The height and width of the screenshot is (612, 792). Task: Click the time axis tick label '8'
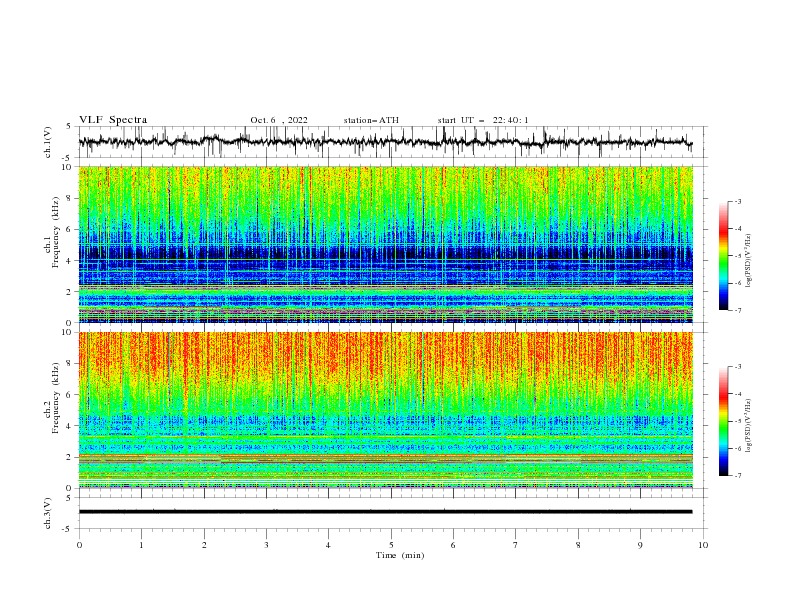tap(578, 545)
